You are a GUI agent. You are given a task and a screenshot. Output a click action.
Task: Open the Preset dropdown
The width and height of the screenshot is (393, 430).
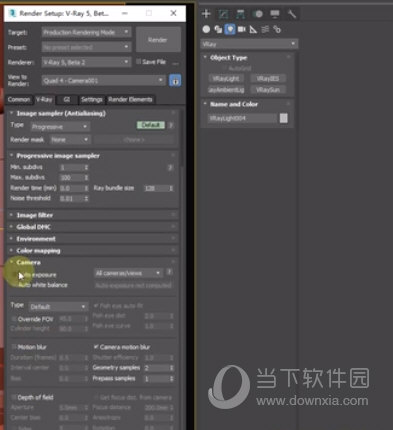point(86,47)
